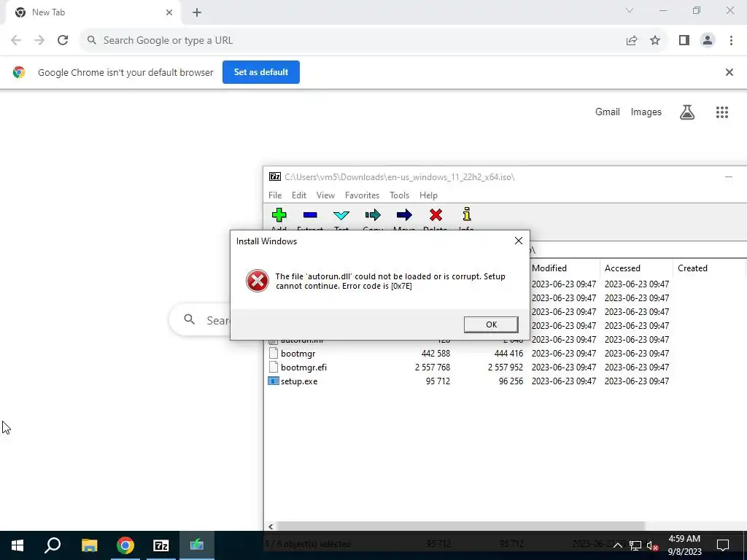Toggle the Chrome side panel
Screen dimensions: 747x560
point(684,41)
